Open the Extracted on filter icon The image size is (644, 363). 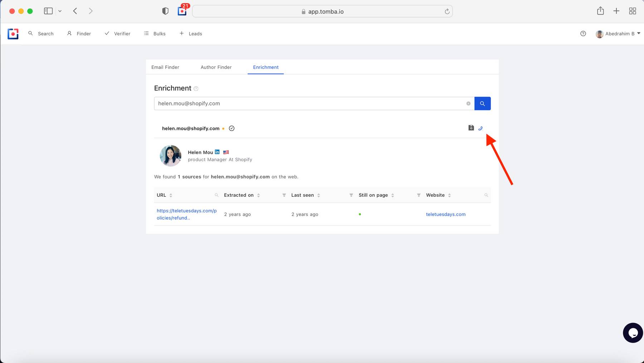pyautogui.click(x=284, y=195)
